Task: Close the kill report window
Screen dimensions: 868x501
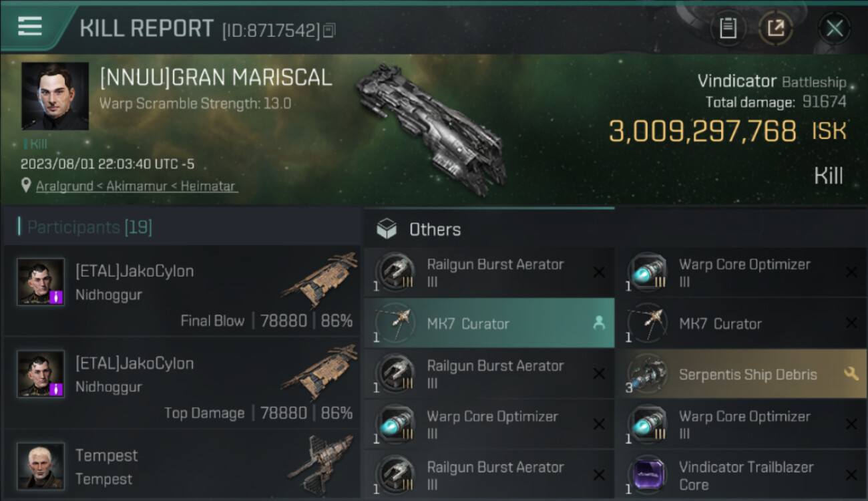Action: click(x=834, y=29)
